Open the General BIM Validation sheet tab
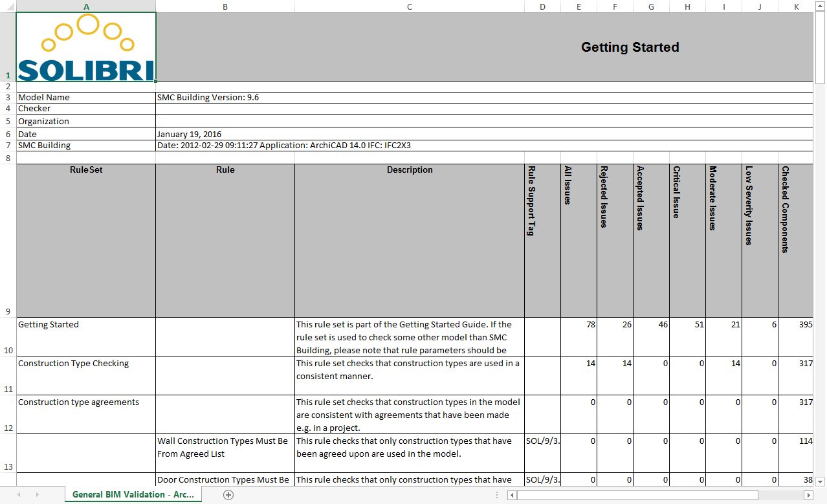This screenshot has height=504, width=827. coord(133,494)
